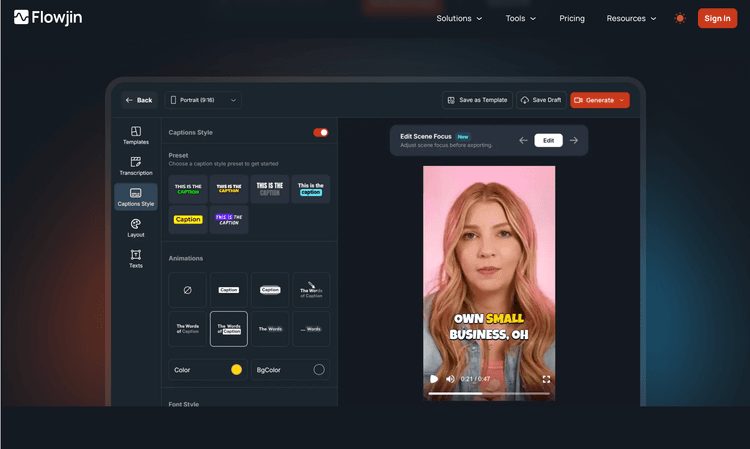Click the 'Preset' heading

click(178, 155)
